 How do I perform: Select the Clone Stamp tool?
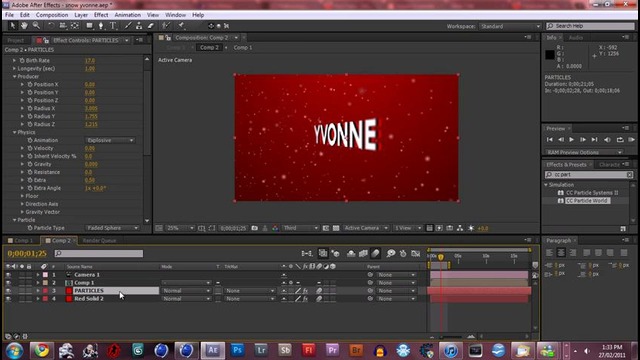139,26
